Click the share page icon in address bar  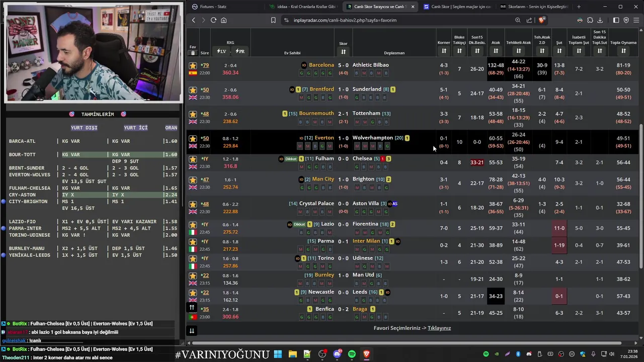tap(529, 20)
